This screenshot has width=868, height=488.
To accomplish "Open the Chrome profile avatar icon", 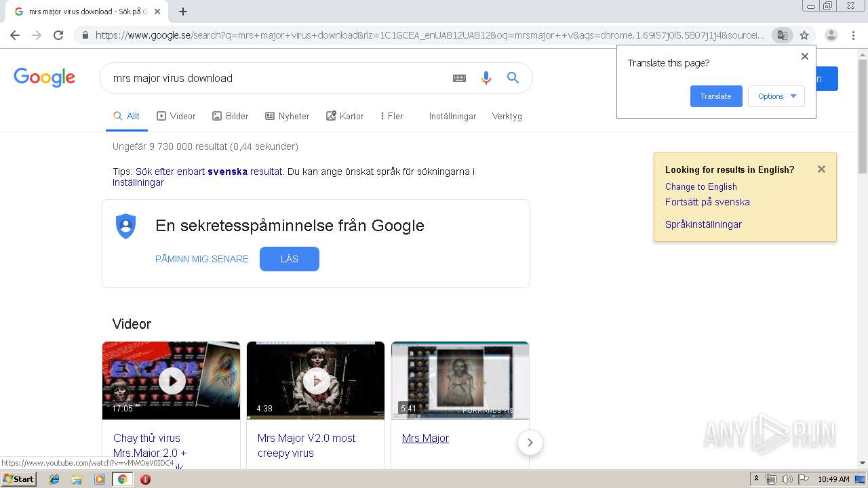I will click(831, 35).
